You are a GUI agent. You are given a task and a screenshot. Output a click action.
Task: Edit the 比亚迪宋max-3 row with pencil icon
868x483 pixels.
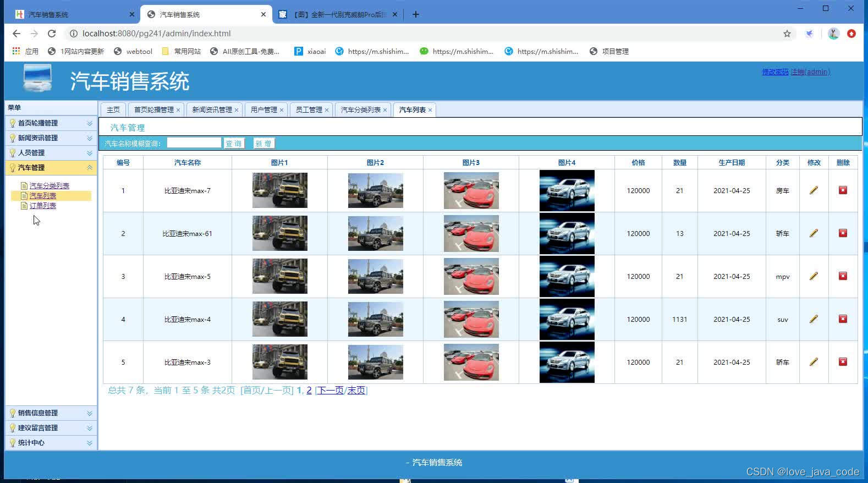point(814,362)
